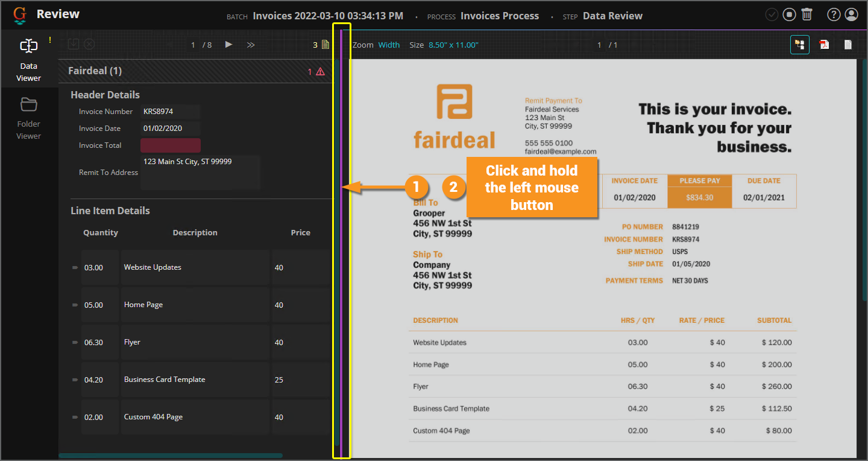868x461 pixels.
Task: Click the Grooper logo icon
Action: point(20,15)
